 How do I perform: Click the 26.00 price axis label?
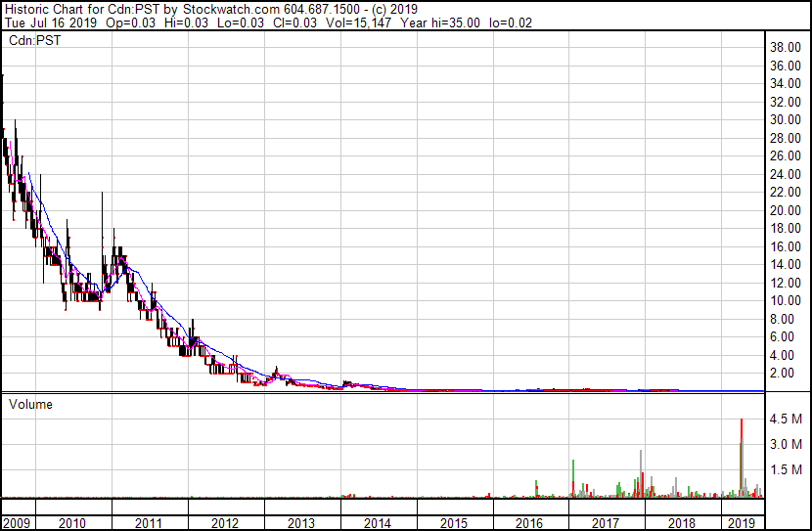pos(786,155)
